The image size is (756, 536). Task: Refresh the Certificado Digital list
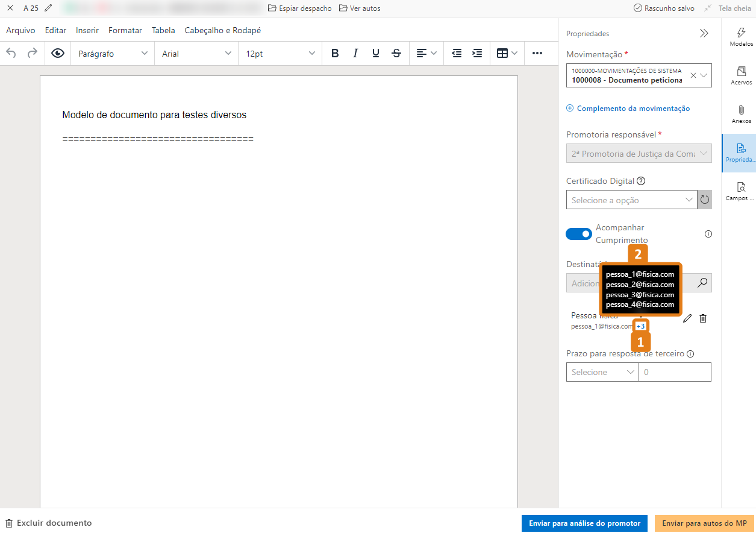pos(704,200)
